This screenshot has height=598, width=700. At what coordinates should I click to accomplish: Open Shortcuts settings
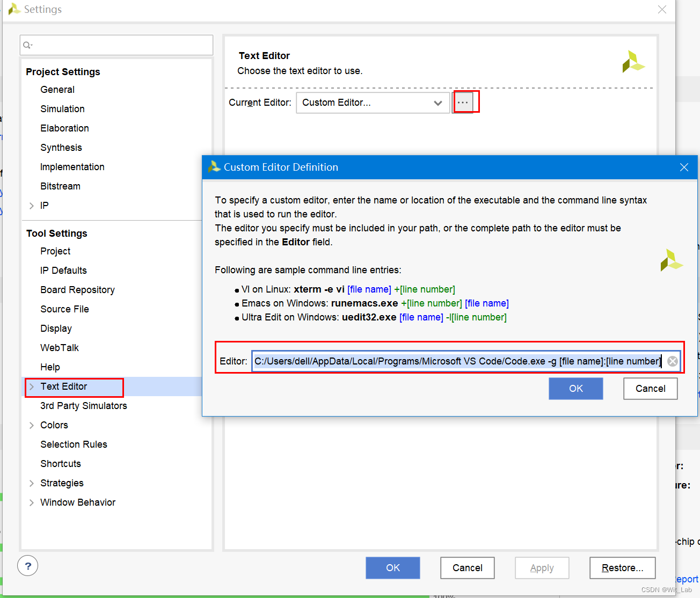(x=61, y=464)
